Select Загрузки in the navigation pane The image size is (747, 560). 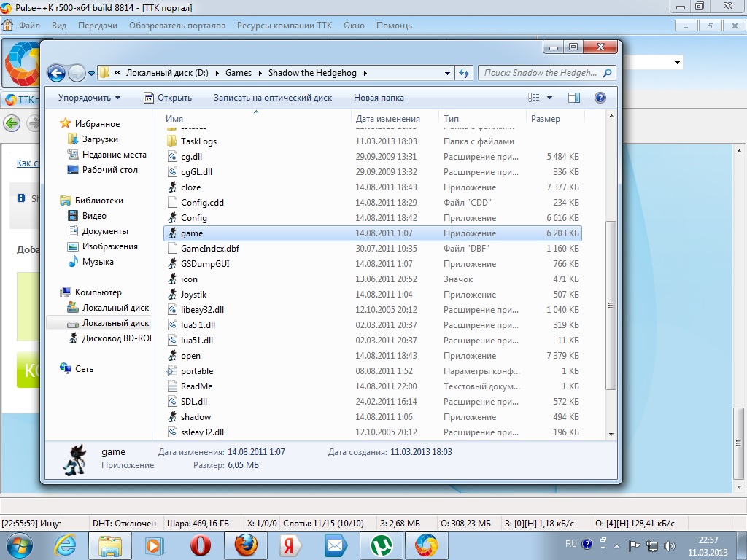click(100, 139)
